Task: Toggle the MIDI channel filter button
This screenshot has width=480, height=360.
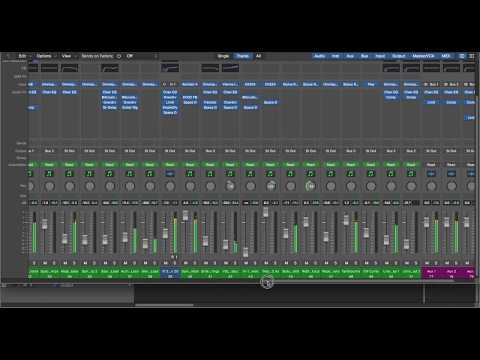Action: point(446,56)
